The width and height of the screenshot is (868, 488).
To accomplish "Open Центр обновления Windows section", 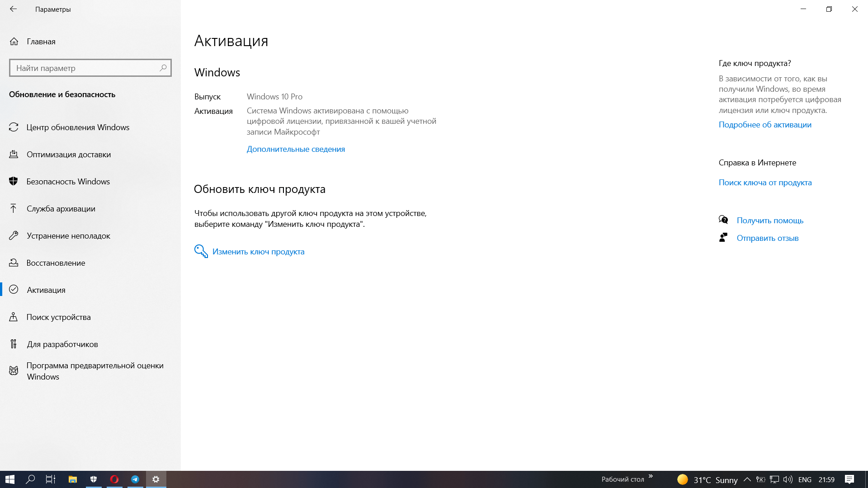I will point(78,127).
